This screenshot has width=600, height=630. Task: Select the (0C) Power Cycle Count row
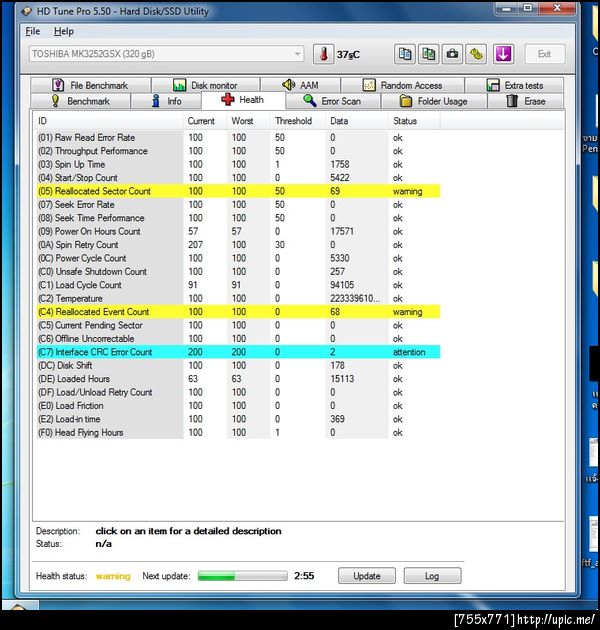pyautogui.click(x=238, y=258)
